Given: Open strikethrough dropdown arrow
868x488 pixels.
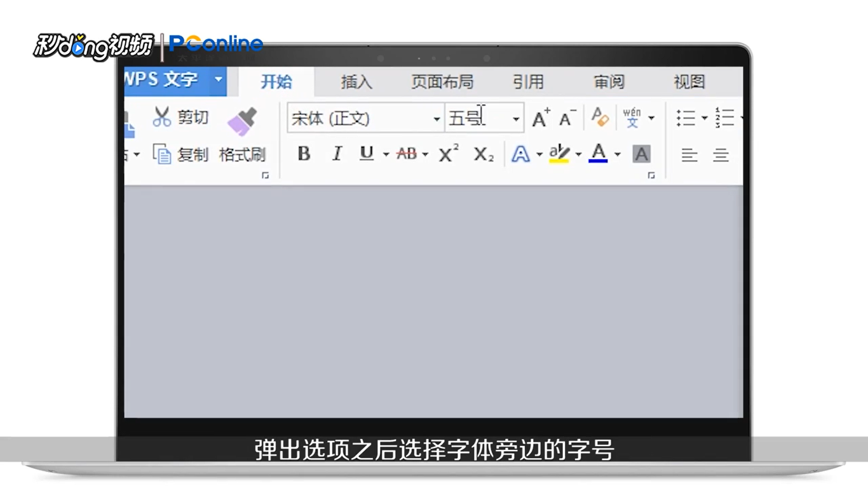Looking at the screenshot, I should pos(425,154).
